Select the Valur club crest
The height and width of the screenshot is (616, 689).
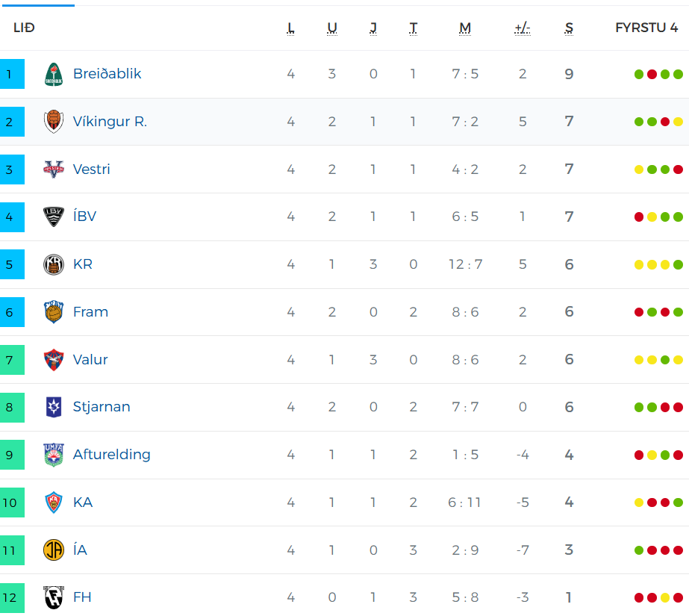54,360
